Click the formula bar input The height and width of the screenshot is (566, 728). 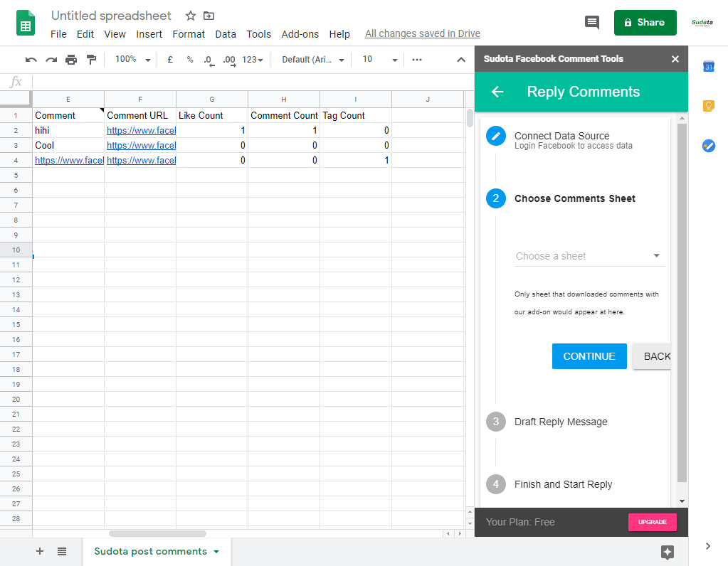coord(253,82)
